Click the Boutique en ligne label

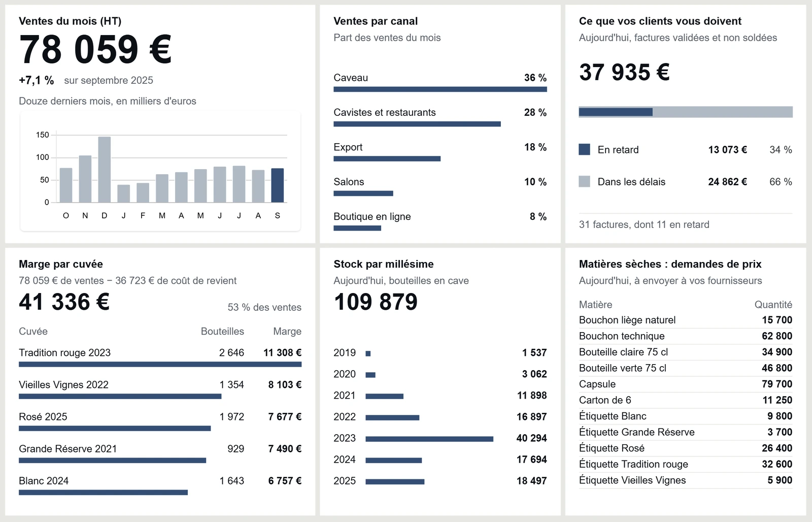tap(372, 216)
